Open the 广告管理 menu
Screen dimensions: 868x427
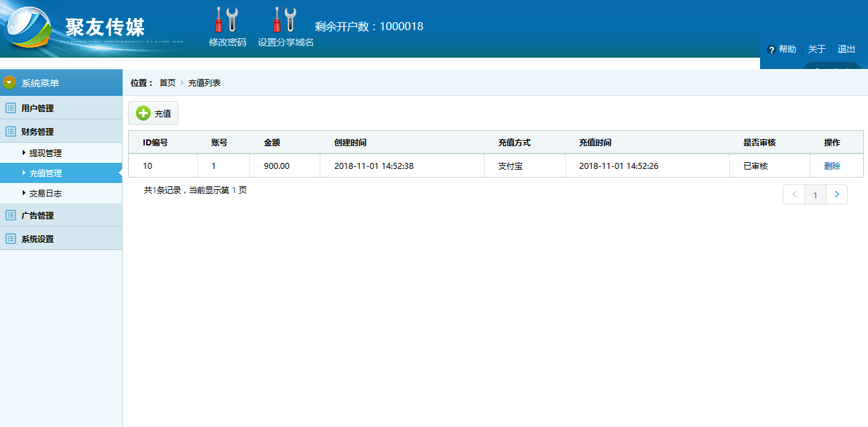point(61,215)
